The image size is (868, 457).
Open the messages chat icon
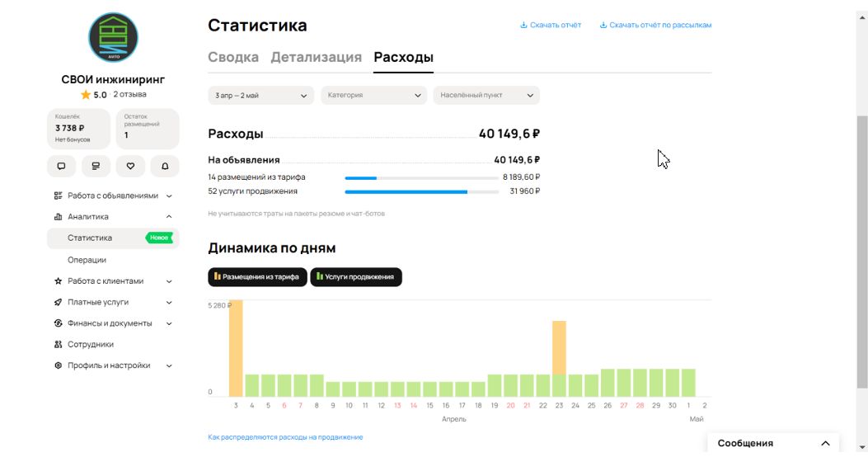(x=62, y=166)
